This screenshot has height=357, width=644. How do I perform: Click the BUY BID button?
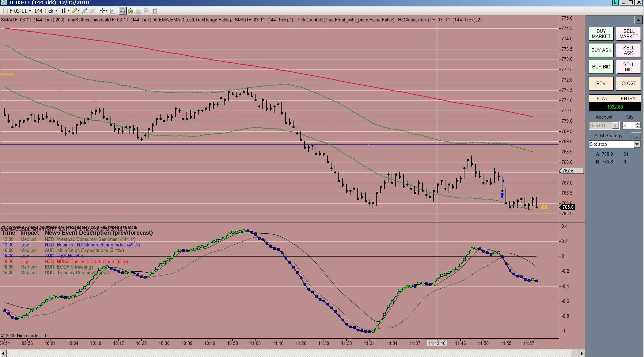point(601,67)
